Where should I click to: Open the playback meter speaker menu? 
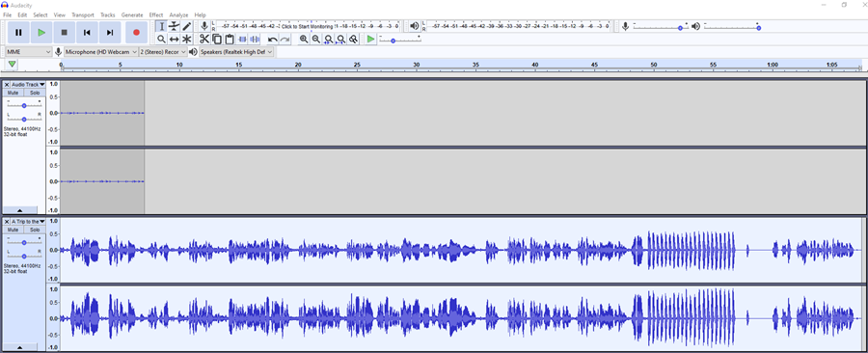click(x=414, y=26)
